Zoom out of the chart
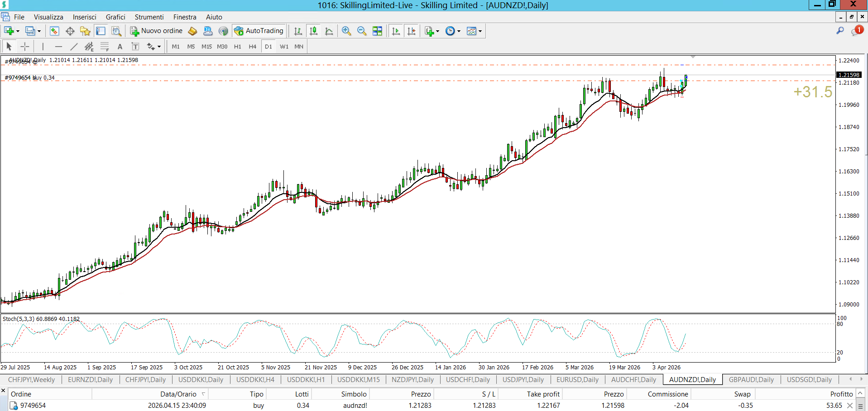Screen dimensions: 868x411 pyautogui.click(x=362, y=31)
